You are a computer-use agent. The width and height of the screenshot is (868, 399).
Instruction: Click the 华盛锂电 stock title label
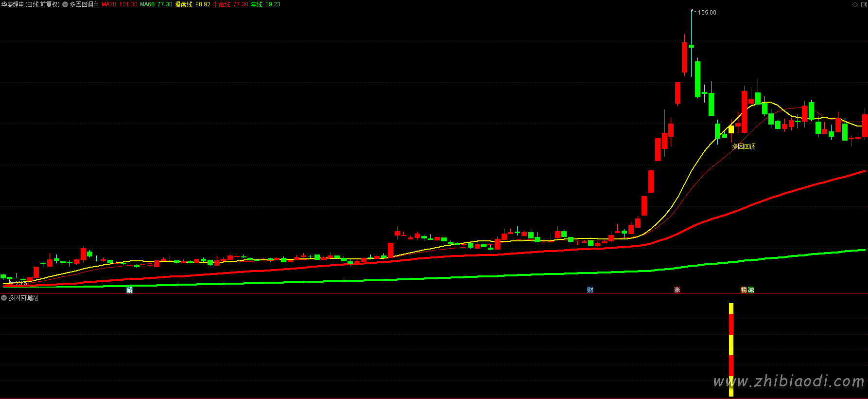click(30, 4)
